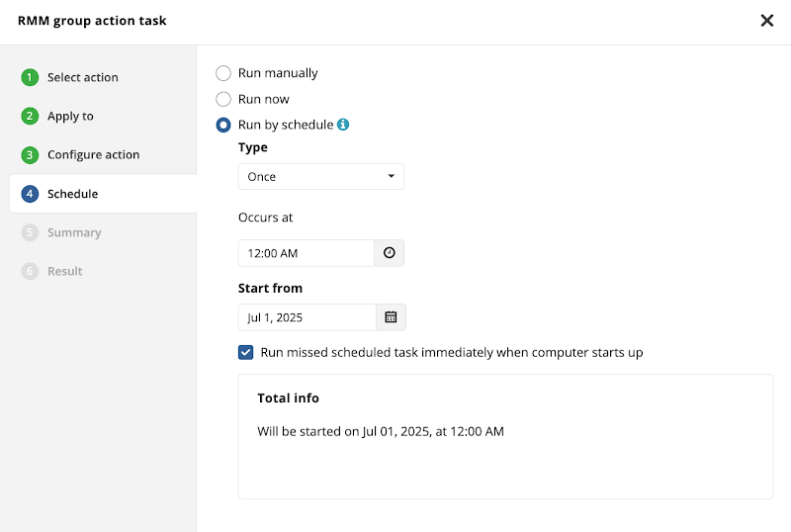
Task: Open the Configure action step
Action: click(x=93, y=155)
